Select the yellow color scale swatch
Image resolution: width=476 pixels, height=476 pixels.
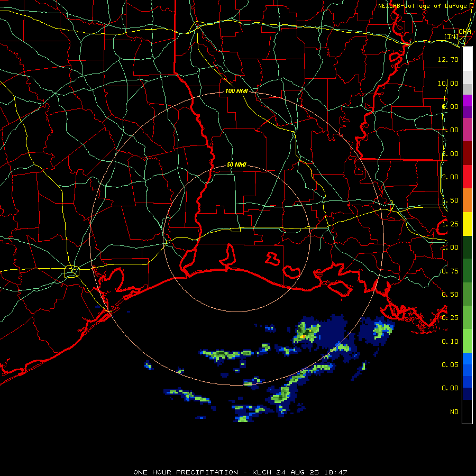click(467, 224)
